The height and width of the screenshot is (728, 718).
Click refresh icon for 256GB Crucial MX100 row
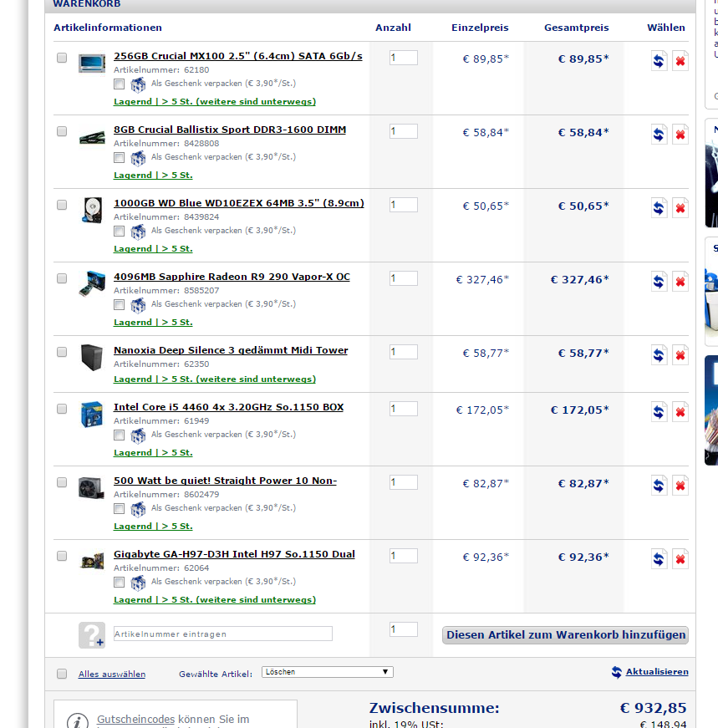[x=659, y=61]
